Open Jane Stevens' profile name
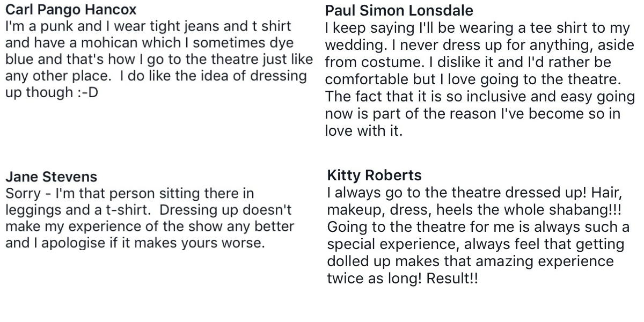The width and height of the screenshot is (644, 322). (51, 177)
